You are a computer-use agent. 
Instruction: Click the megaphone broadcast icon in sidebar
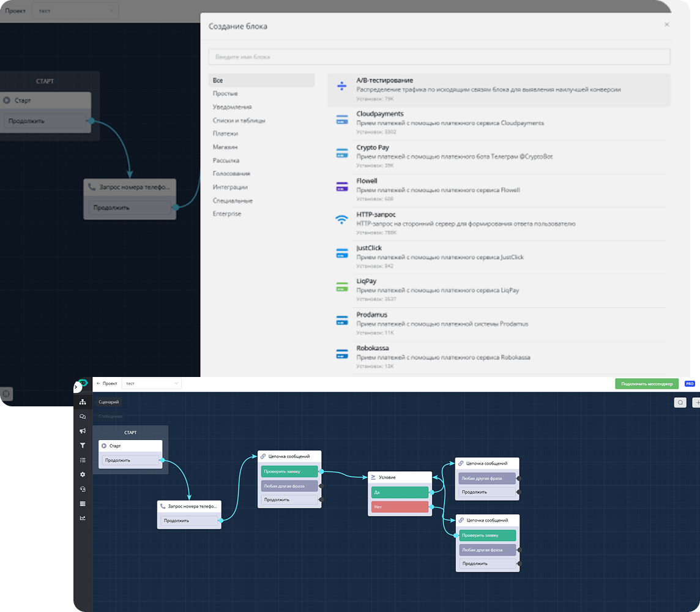(x=83, y=431)
